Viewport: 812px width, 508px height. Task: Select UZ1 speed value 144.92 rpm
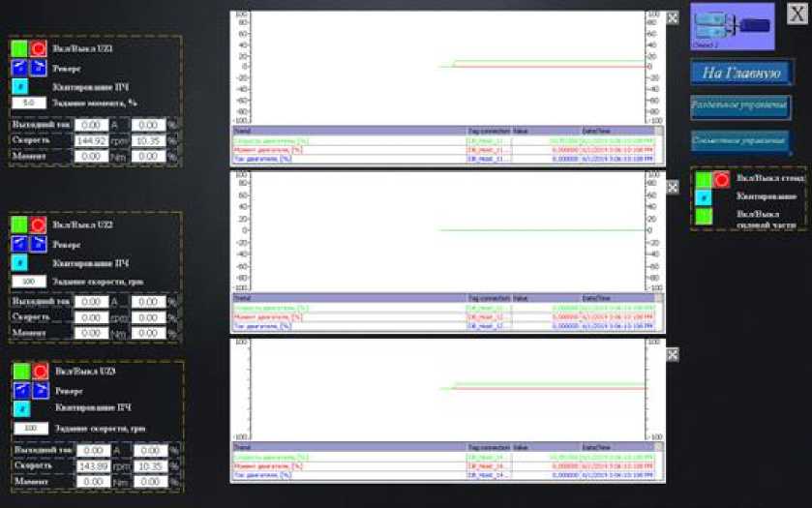[x=91, y=140]
